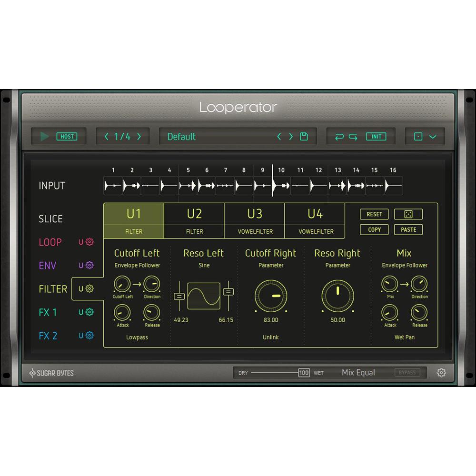476x476 pixels.
Task: Toggle the HOST sync button
Action: click(67, 137)
